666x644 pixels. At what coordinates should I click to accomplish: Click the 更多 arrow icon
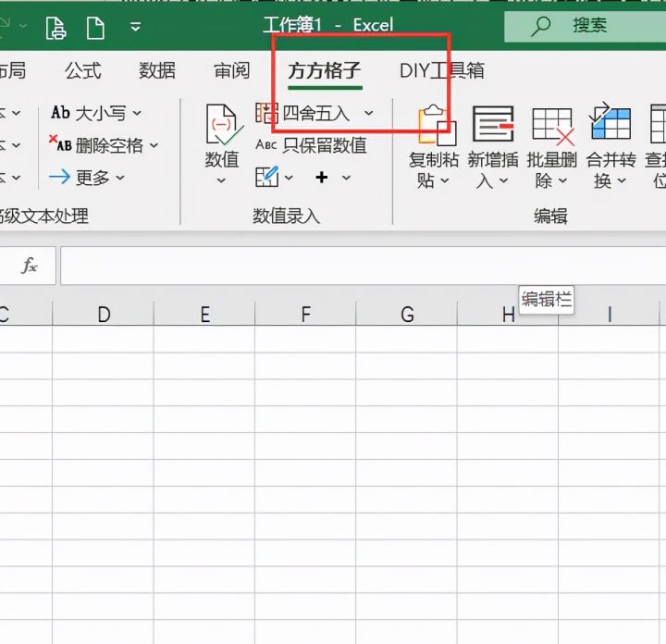(59, 177)
